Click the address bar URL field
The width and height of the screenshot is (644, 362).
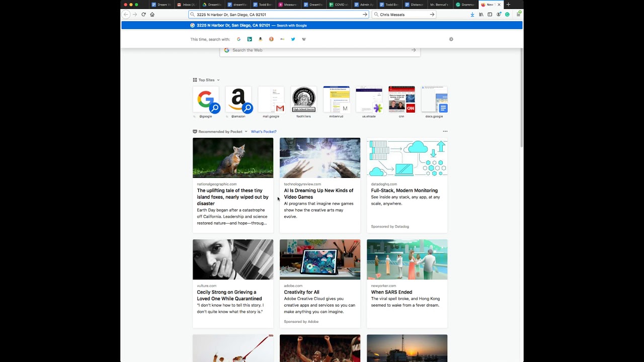(x=279, y=15)
